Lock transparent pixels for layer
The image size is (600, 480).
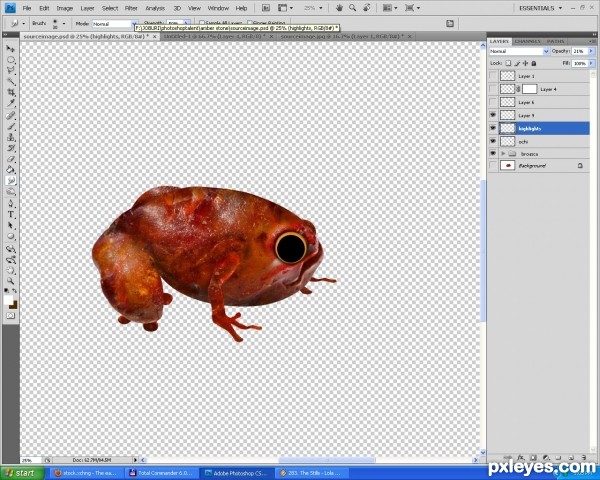point(508,63)
